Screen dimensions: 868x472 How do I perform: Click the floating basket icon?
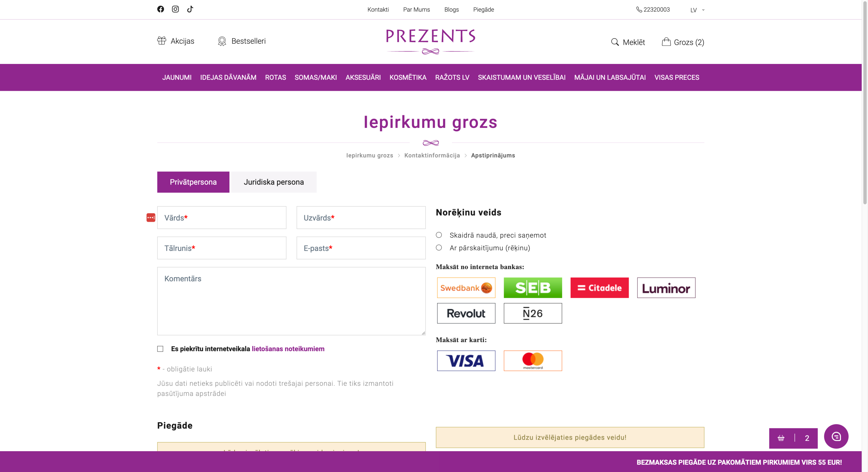click(x=781, y=438)
